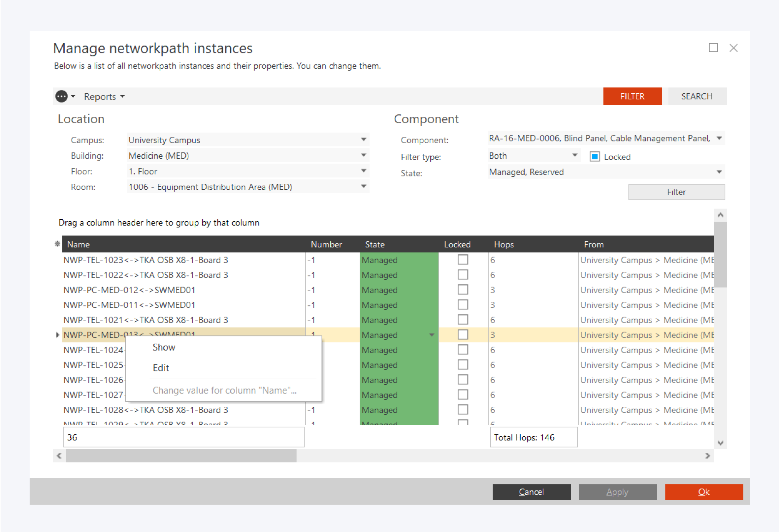Maximize the Manage networkpath instances dialog

point(713,48)
